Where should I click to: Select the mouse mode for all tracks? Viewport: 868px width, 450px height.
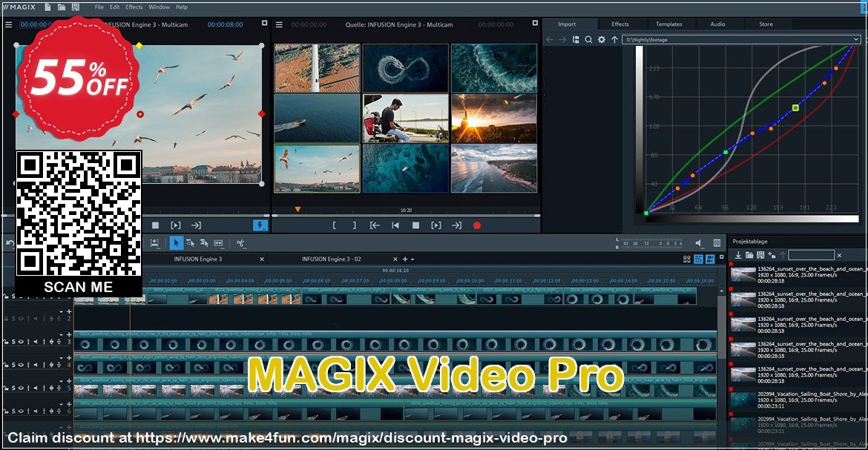(204, 243)
